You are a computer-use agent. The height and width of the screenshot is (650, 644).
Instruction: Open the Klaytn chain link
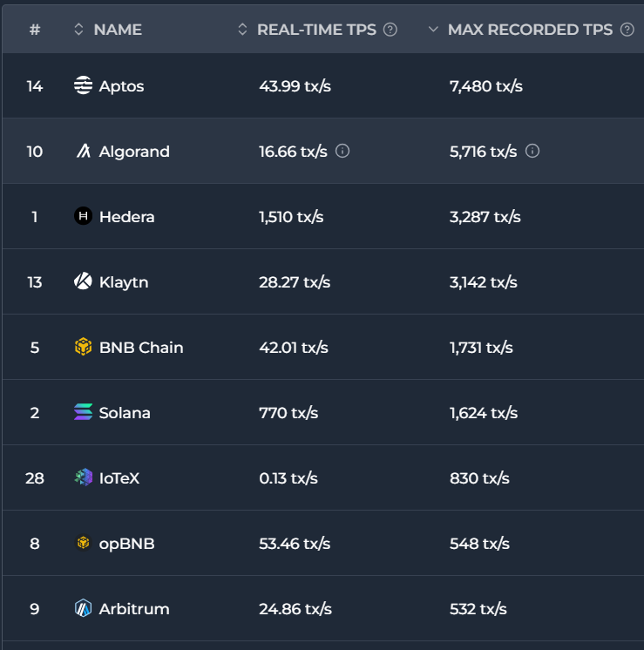click(x=124, y=282)
